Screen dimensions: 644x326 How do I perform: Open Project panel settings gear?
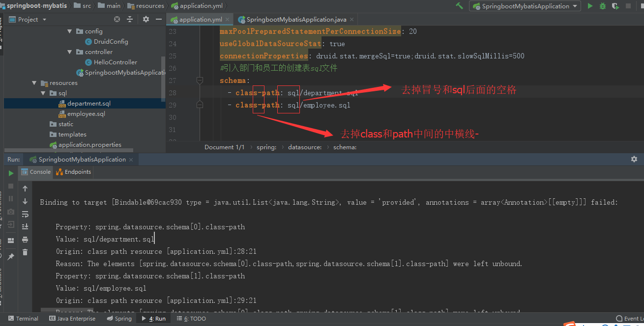[146, 19]
